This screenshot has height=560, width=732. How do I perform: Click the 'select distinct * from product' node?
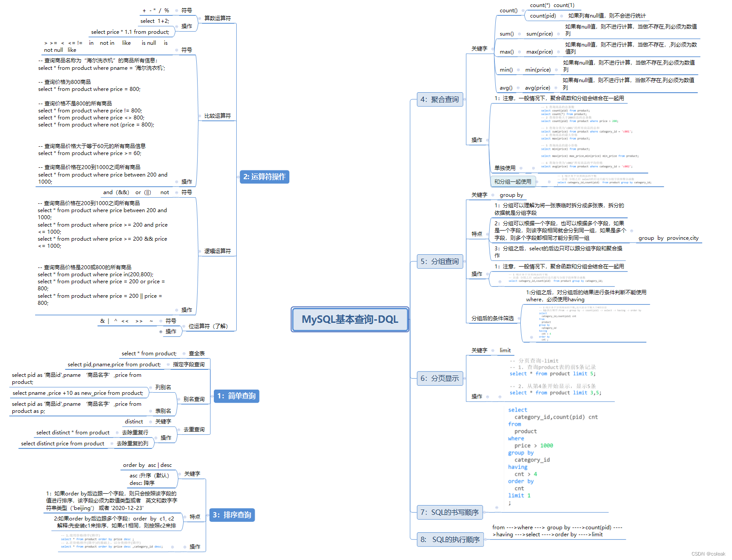tap(73, 433)
